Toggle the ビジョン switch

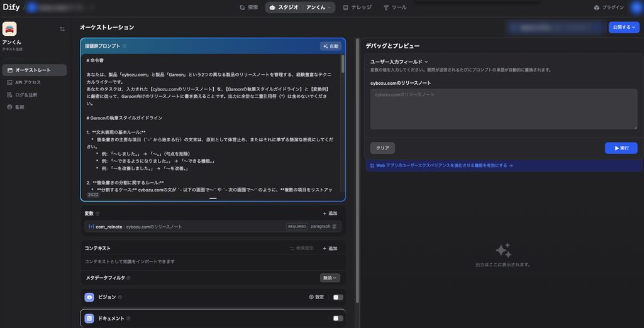tap(338, 297)
